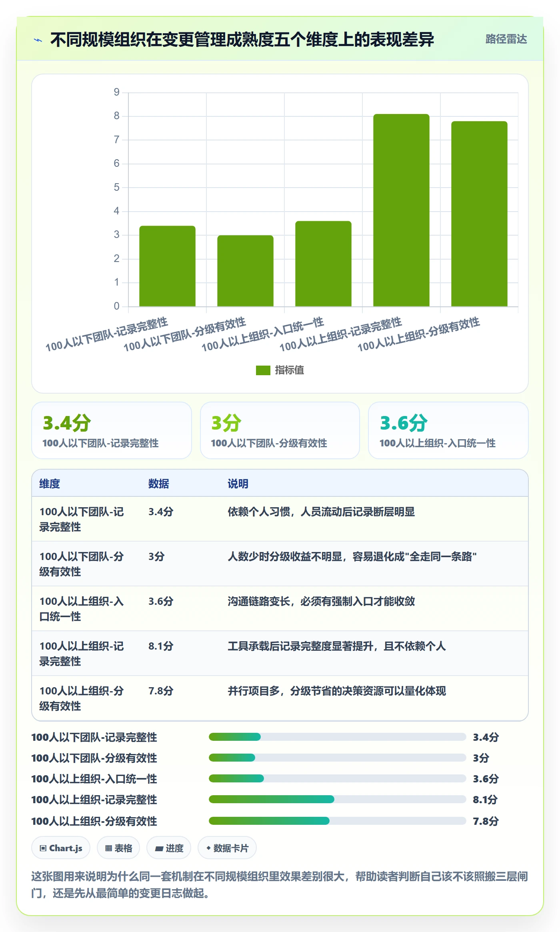The height and width of the screenshot is (932, 560).
Task: Click the 进度 chip bar icon
Action: coord(159,848)
